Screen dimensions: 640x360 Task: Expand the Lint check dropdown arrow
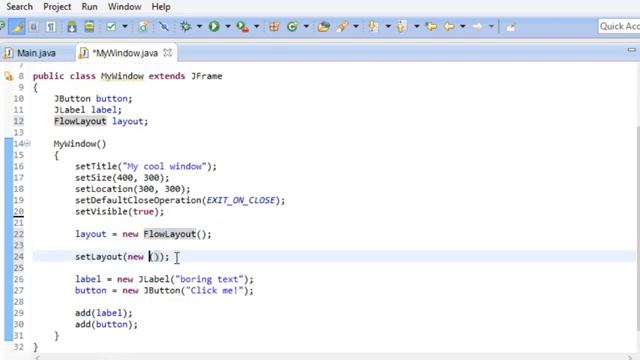(125, 27)
